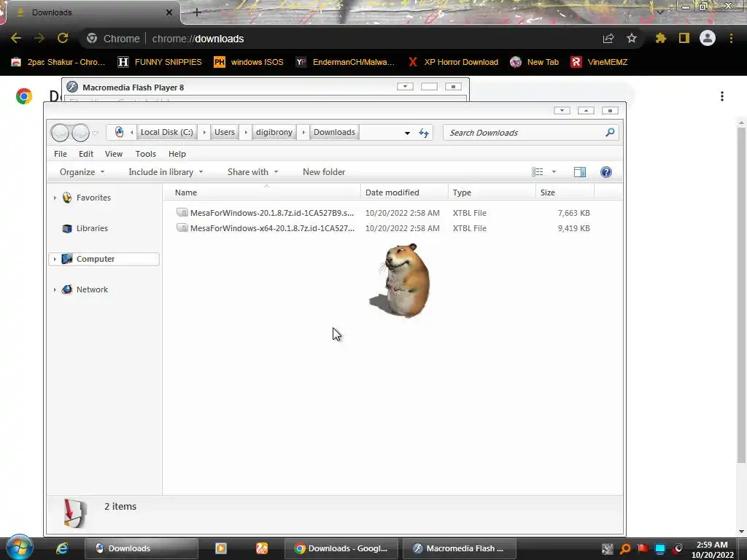Expand the arrow after digibrony breadcrumb
747x560 pixels.
pyautogui.click(x=303, y=132)
